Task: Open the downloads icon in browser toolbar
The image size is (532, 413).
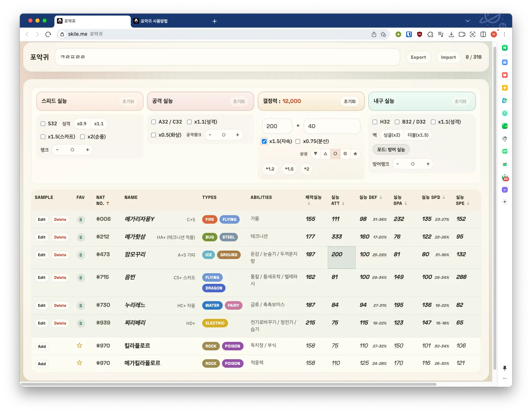Action: [x=451, y=34]
